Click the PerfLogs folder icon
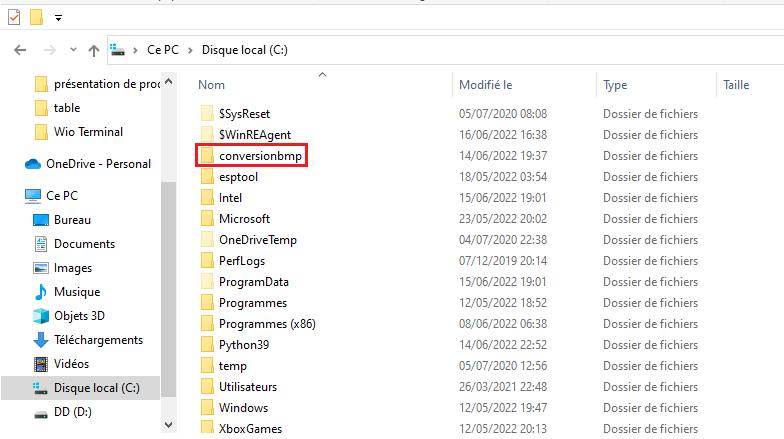 point(207,261)
